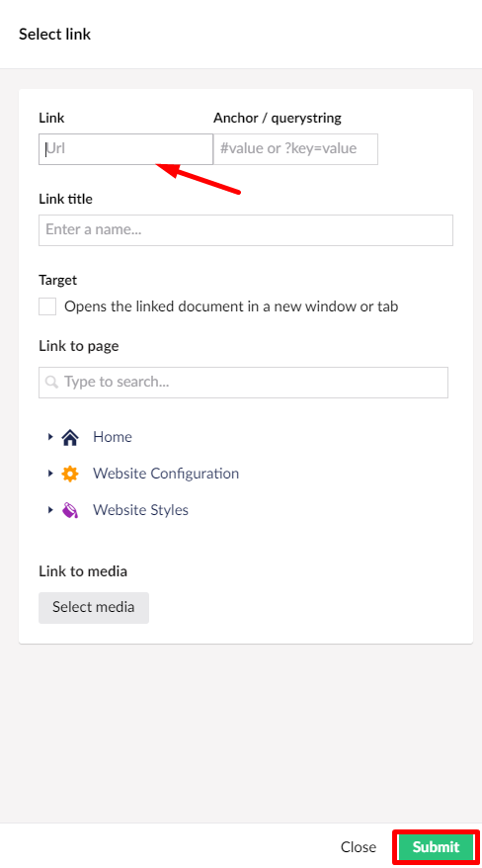Viewport: 482px width, 868px height.
Task: Click the purple Website Styles paint bucket icon
Action: tap(70, 510)
